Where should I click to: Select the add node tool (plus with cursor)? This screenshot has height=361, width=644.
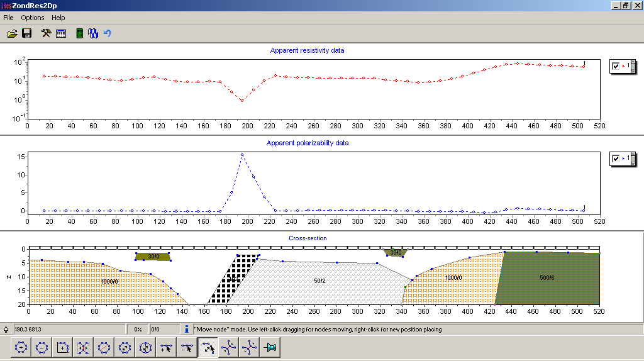[x=167, y=347]
